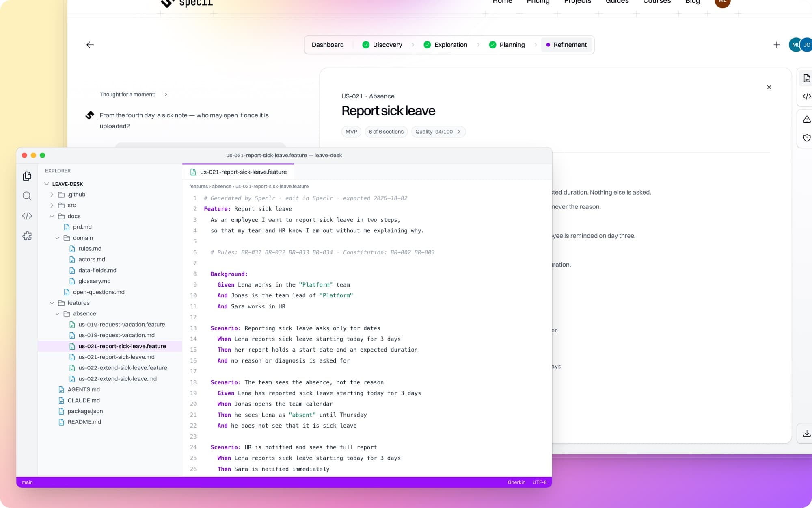Open the source code icon in editor sidebar
The width and height of the screenshot is (812, 508).
click(27, 216)
